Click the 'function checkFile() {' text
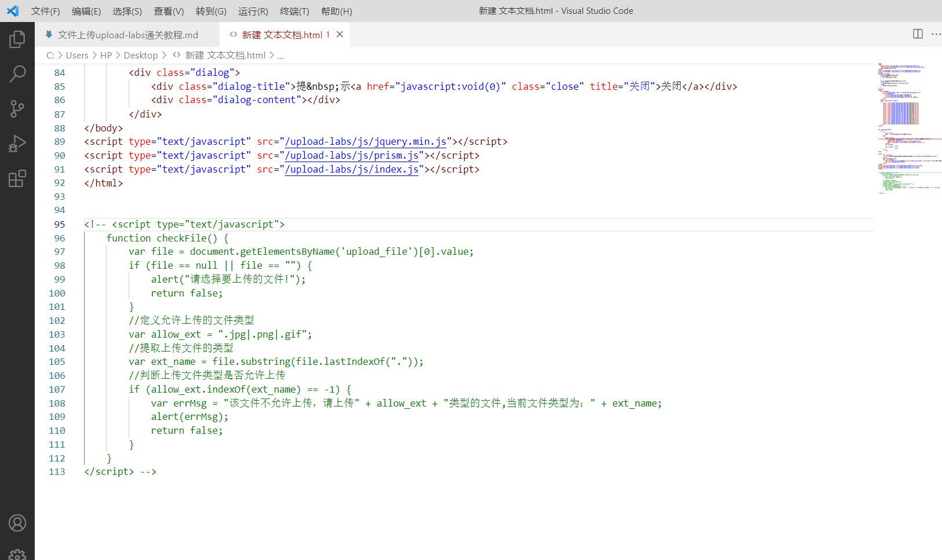 pos(167,238)
